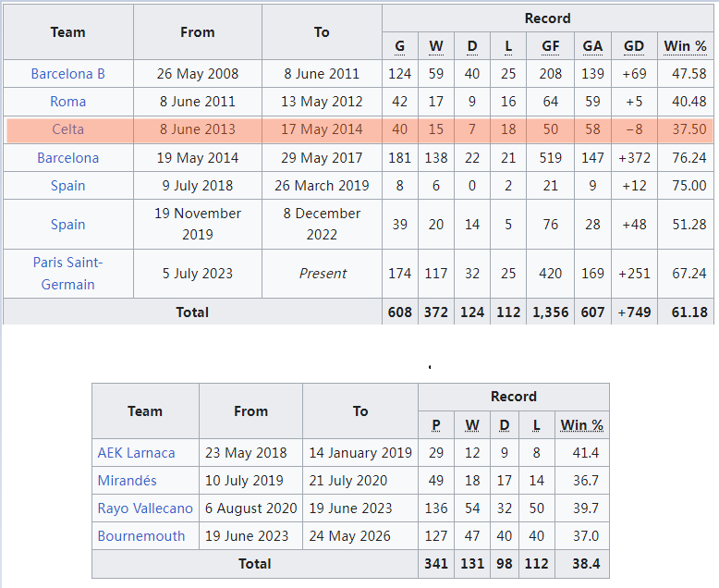Click the From header of lower table
Viewport: 719px width, 588px height.
[250, 411]
